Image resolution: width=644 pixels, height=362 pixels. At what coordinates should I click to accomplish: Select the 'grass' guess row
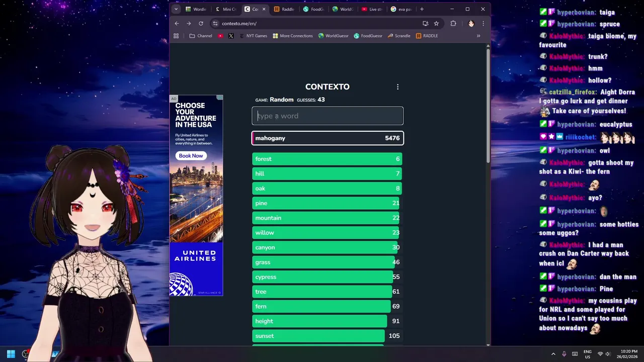click(327, 262)
